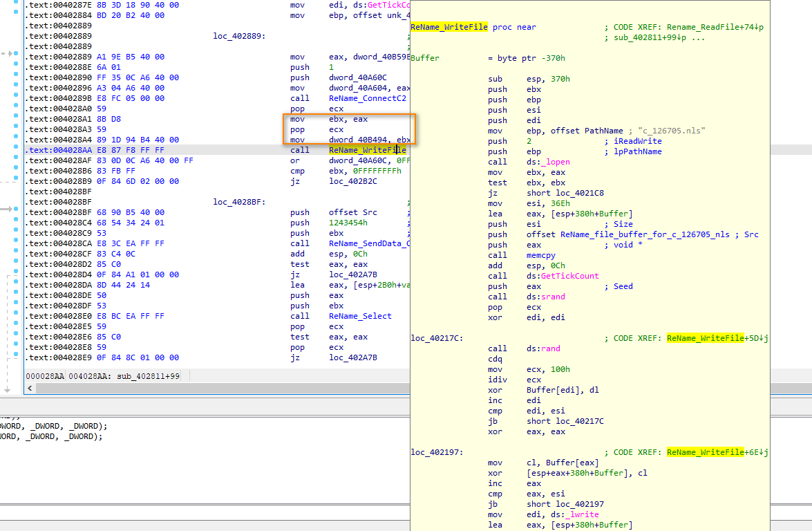Click Rename_ReadFile+74 xref in popup
This screenshot has height=531, width=812.
pos(715,27)
